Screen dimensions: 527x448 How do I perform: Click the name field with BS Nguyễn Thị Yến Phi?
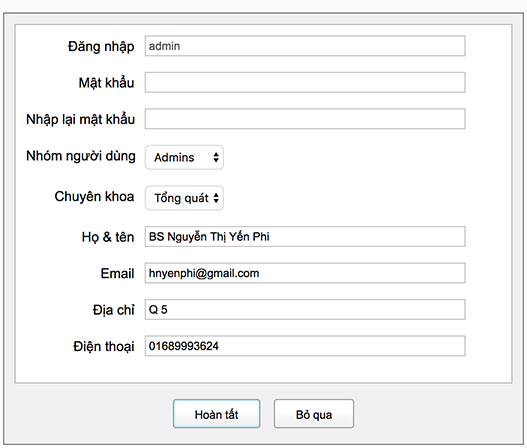click(x=305, y=237)
